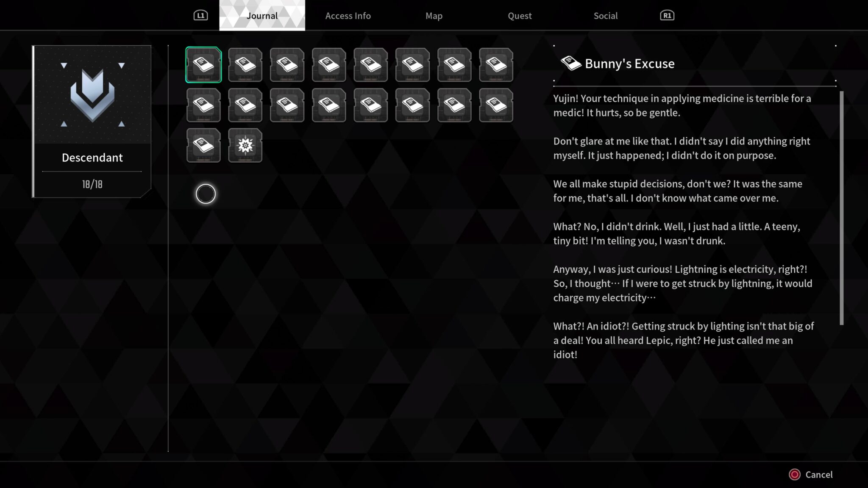This screenshot has height=488, width=868.
Task: Click the R1 shoulder button icon
Action: coord(667,16)
